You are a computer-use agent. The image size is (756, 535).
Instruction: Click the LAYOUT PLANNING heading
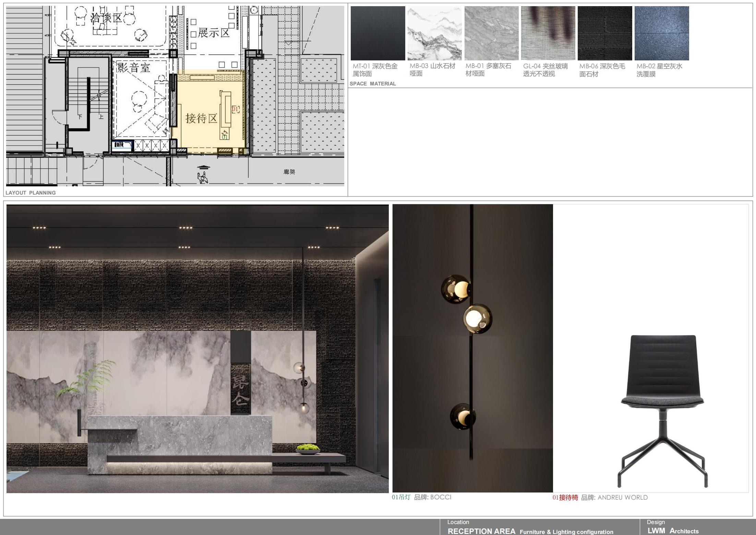(x=31, y=193)
